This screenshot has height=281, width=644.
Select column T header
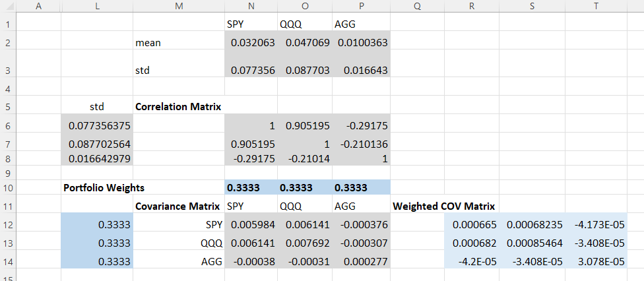(x=596, y=6)
